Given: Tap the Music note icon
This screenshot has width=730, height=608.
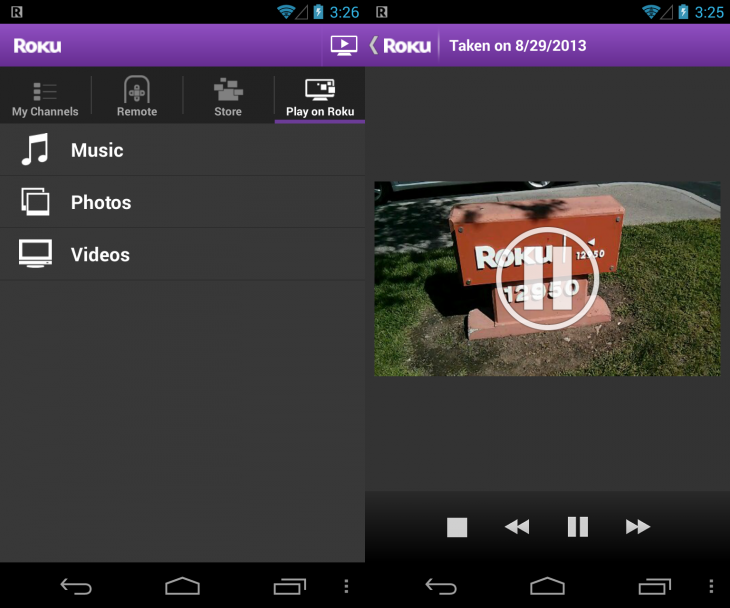Looking at the screenshot, I should [x=35, y=150].
